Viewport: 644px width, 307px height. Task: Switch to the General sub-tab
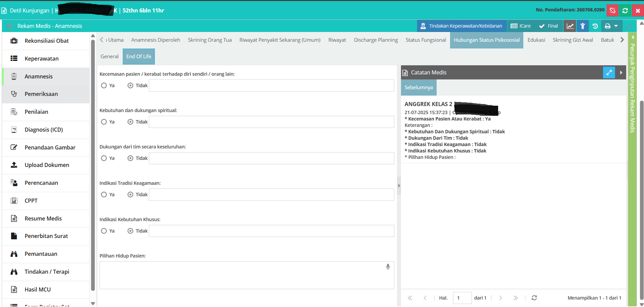click(x=110, y=57)
